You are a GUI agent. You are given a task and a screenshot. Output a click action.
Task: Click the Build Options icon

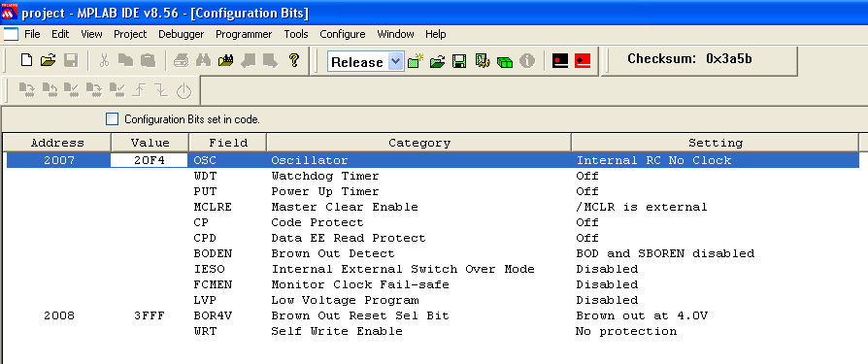pos(483,61)
